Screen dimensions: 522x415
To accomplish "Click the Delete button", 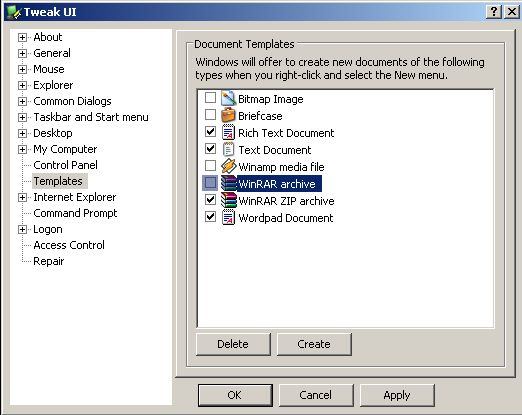I will click(x=233, y=344).
